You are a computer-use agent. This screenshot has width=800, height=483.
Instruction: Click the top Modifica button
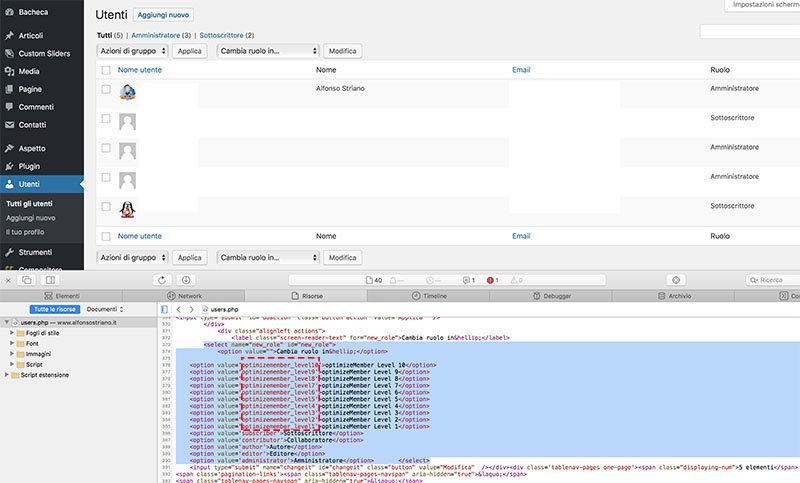click(342, 51)
